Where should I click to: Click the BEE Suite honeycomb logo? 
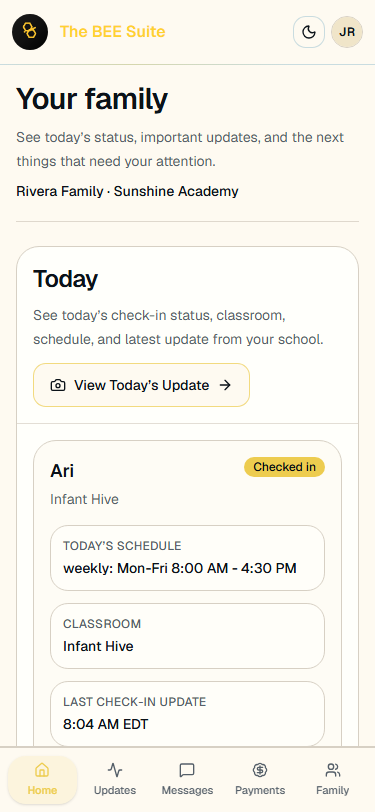pos(30,32)
